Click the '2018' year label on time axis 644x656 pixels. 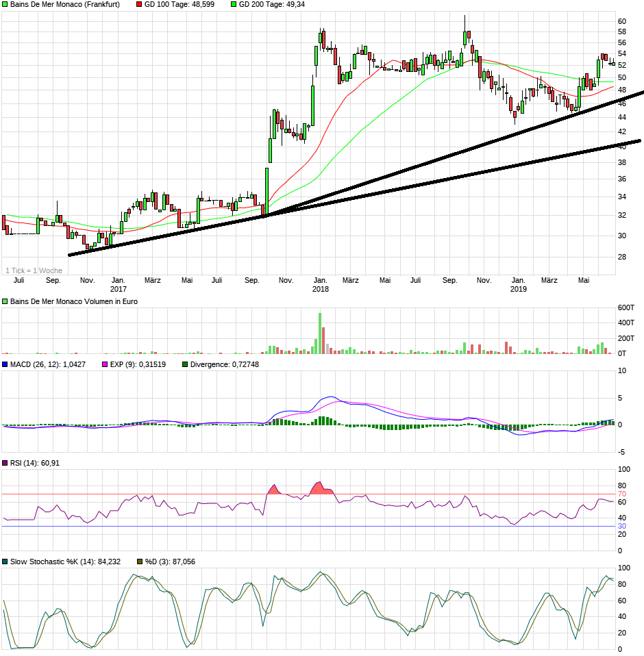point(321,289)
